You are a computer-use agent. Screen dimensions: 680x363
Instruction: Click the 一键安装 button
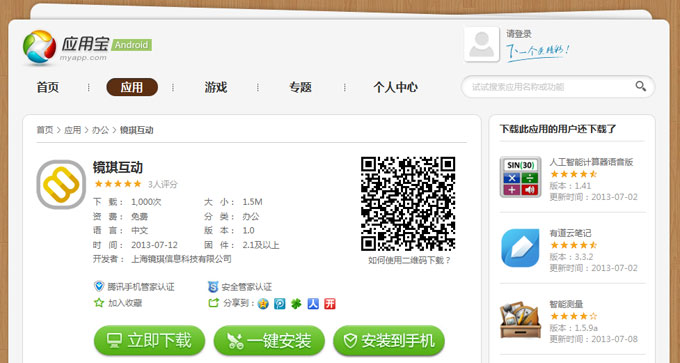click(269, 341)
